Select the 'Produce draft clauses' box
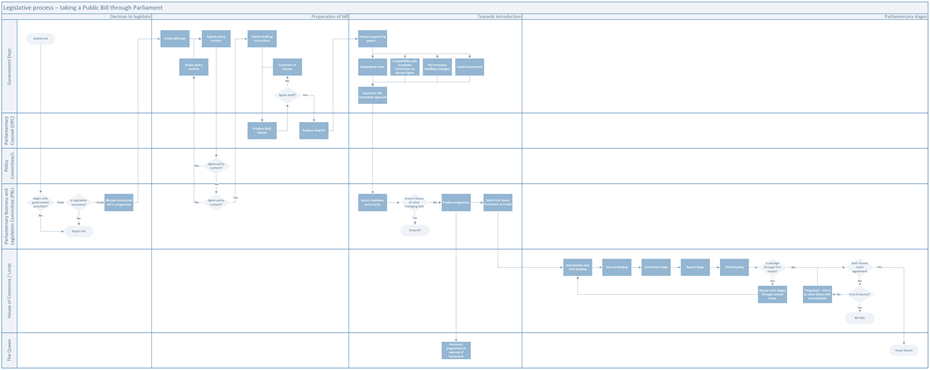This screenshot has width=930, height=370. click(262, 130)
